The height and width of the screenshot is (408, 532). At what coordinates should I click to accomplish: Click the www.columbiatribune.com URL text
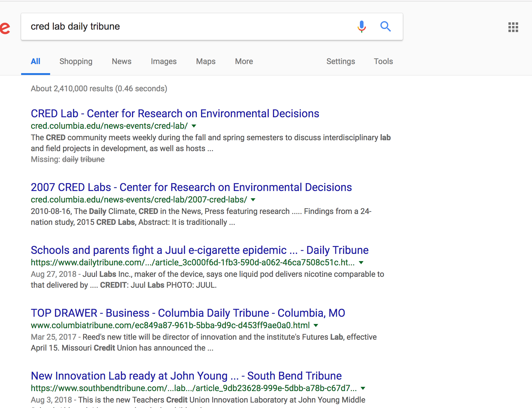point(170,325)
